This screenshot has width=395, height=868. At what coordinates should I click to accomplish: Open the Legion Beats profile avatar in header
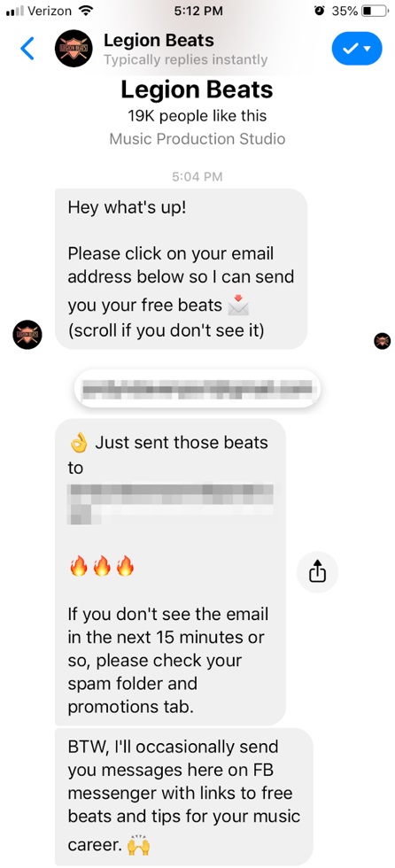point(74,49)
